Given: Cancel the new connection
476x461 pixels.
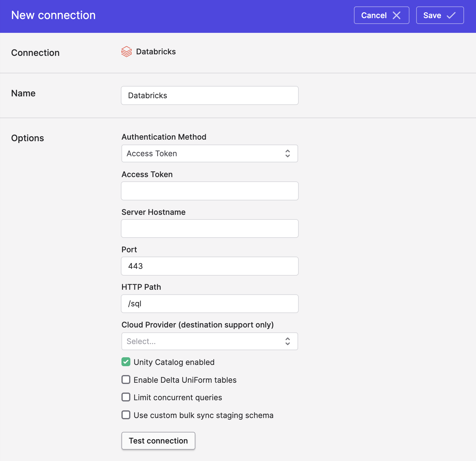Looking at the screenshot, I should pyautogui.click(x=382, y=15).
